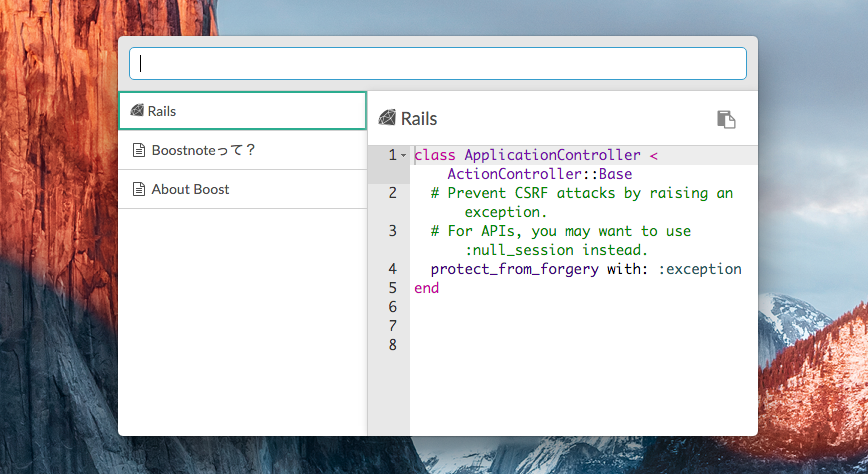Viewport: 868px width, 474px height.
Task: Click ':null_session instead.' comment text
Action: click(x=556, y=250)
